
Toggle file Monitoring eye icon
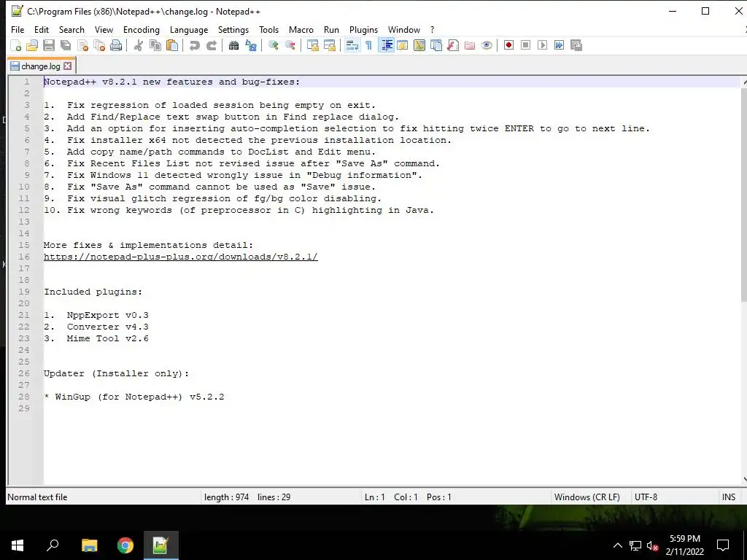(487, 46)
